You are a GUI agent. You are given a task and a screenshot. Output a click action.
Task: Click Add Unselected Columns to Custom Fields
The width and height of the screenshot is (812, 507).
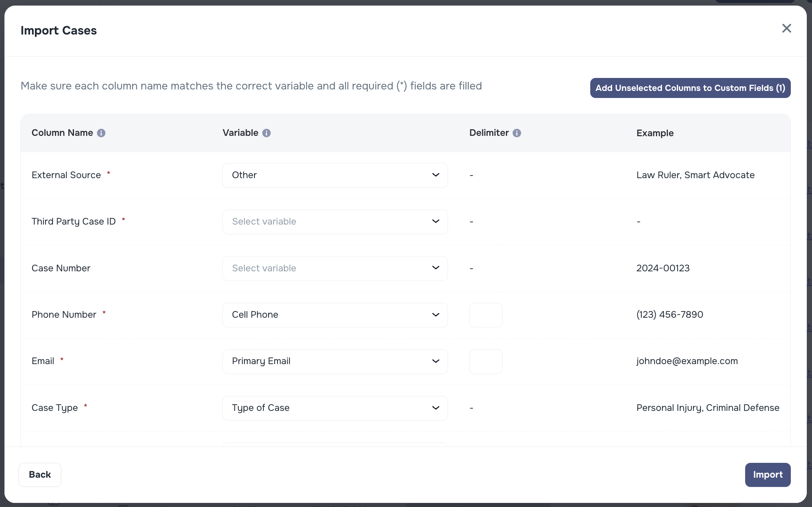(690, 88)
